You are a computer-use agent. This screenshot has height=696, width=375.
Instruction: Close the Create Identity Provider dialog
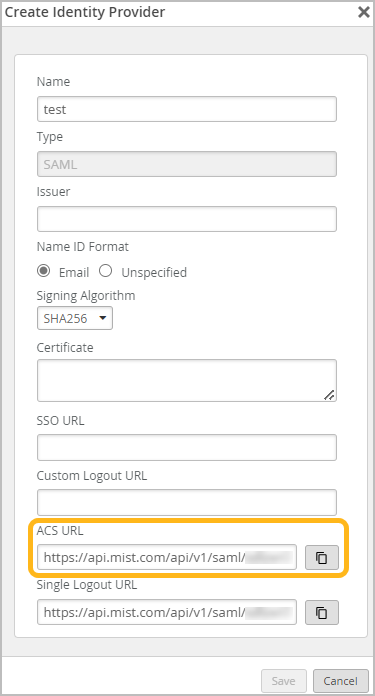coord(363,12)
